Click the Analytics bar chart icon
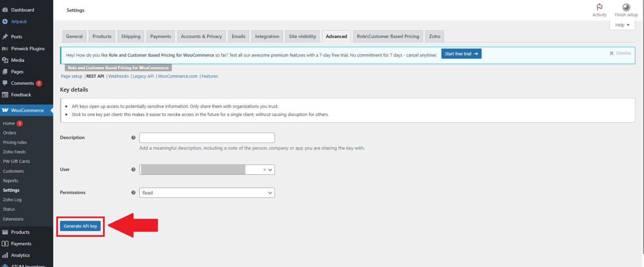Screen dimensions: 644x267 (x=5, y=255)
